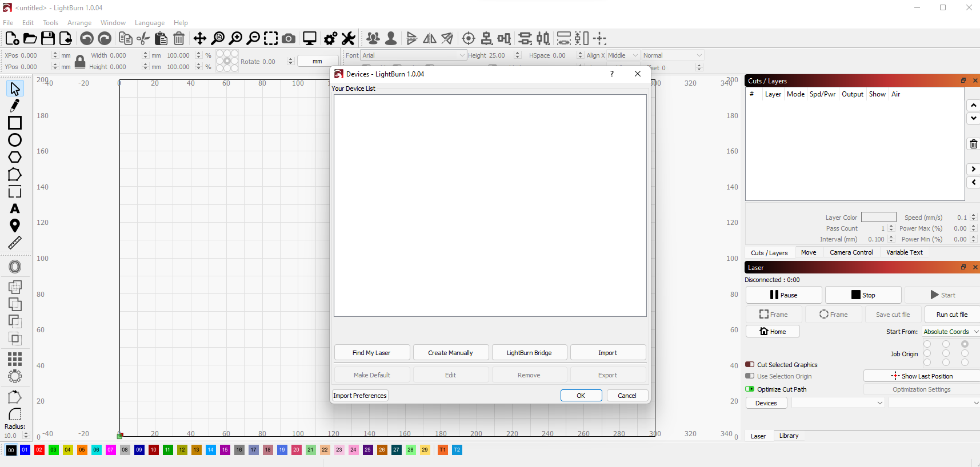Open the Arrange menu
This screenshot has height=467, width=980.
tap(79, 23)
